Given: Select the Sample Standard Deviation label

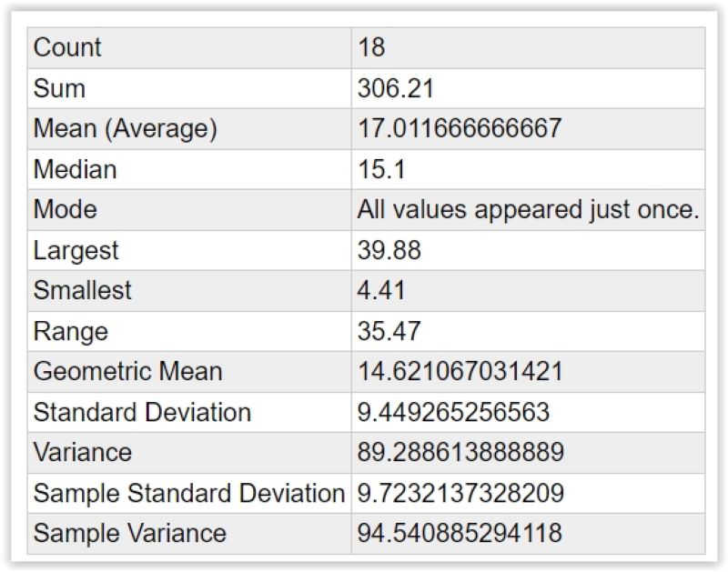Looking at the screenshot, I should pyautogui.click(x=189, y=493).
